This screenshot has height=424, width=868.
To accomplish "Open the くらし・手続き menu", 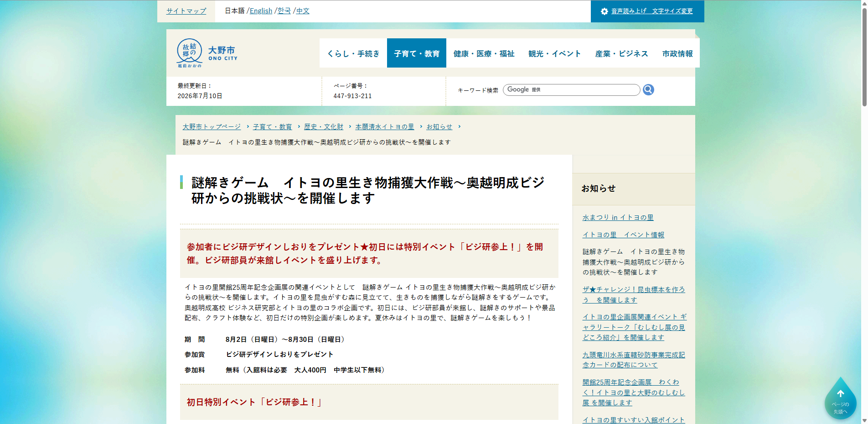I will click(353, 53).
